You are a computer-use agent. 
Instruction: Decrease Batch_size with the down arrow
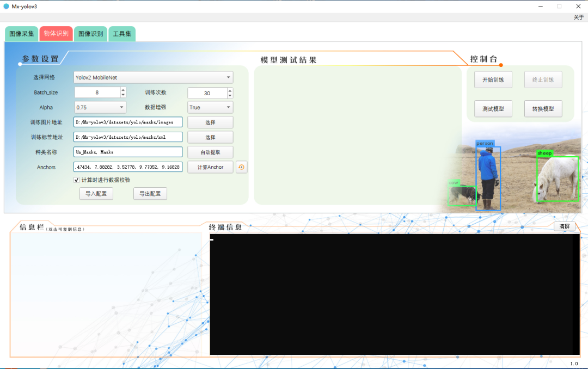[123, 95]
